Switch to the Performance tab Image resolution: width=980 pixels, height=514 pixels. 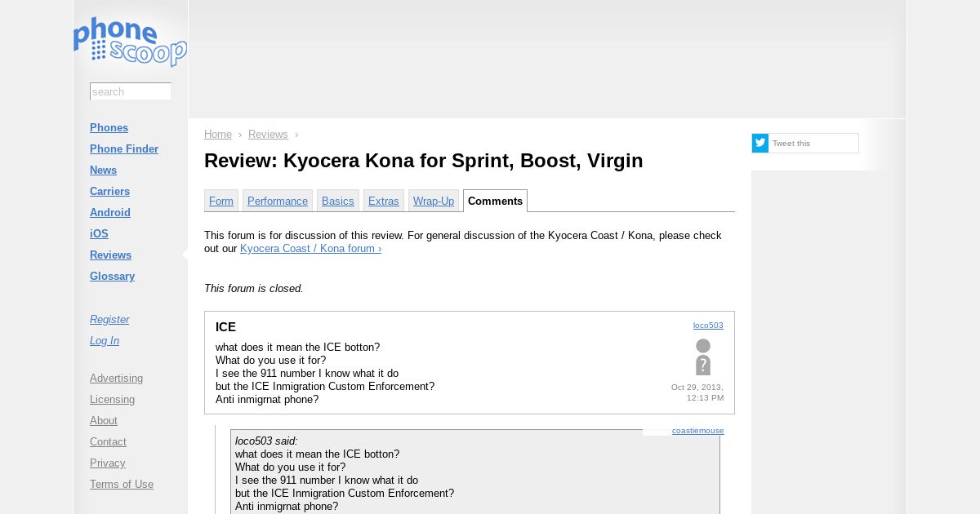coord(278,201)
